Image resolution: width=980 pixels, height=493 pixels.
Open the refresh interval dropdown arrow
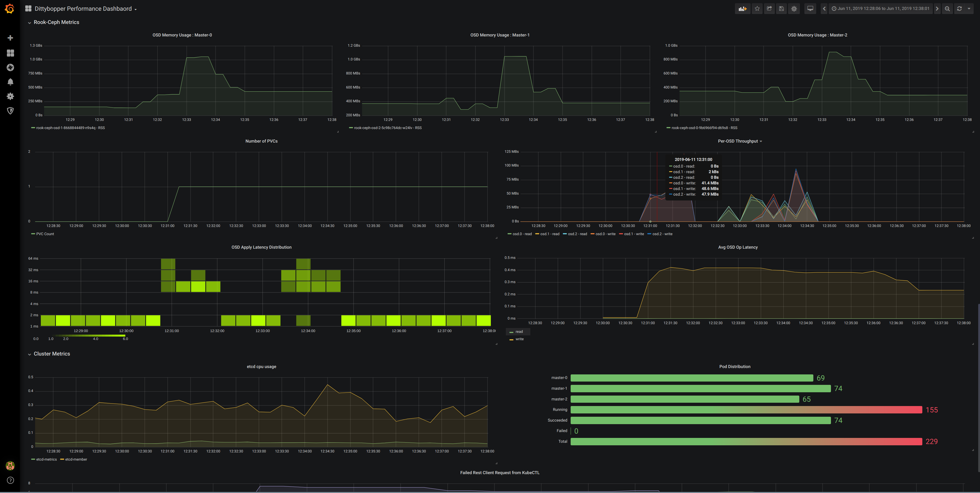[969, 9]
